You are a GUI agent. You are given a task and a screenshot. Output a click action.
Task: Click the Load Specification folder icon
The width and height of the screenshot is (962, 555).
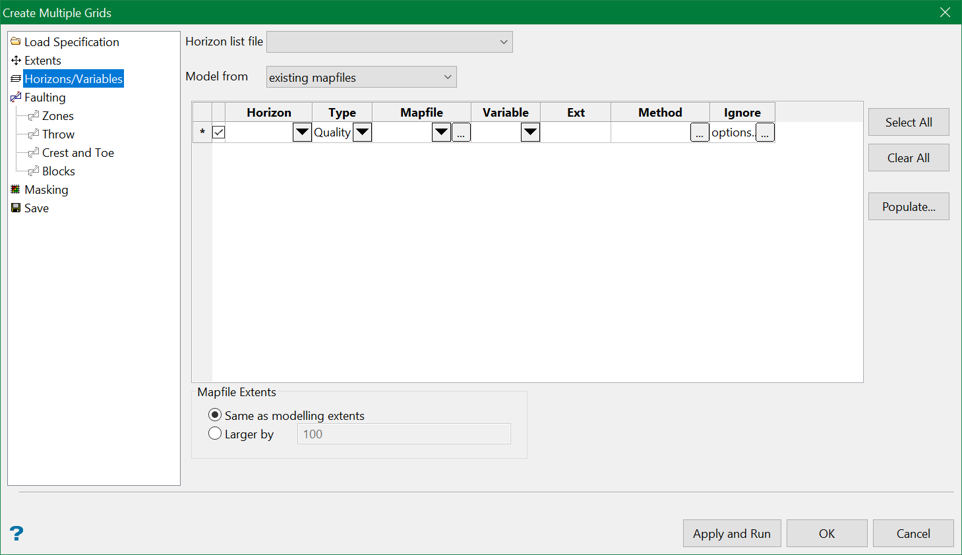(16, 42)
